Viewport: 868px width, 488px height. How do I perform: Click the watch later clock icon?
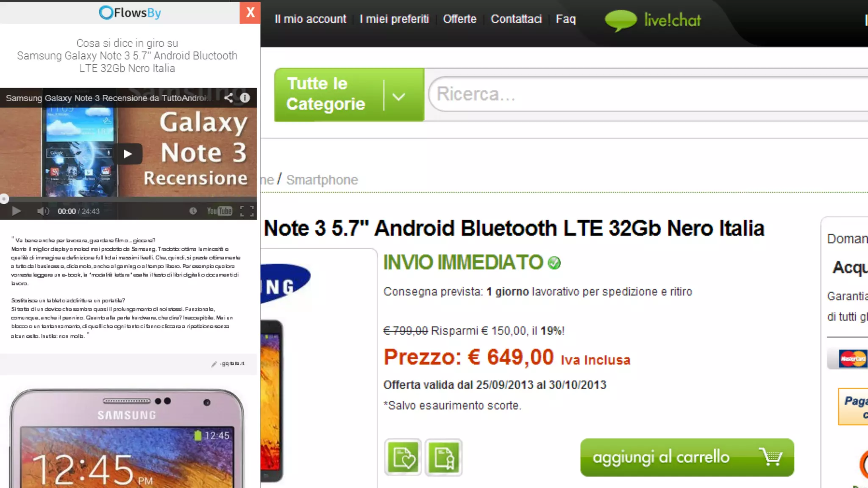click(193, 211)
